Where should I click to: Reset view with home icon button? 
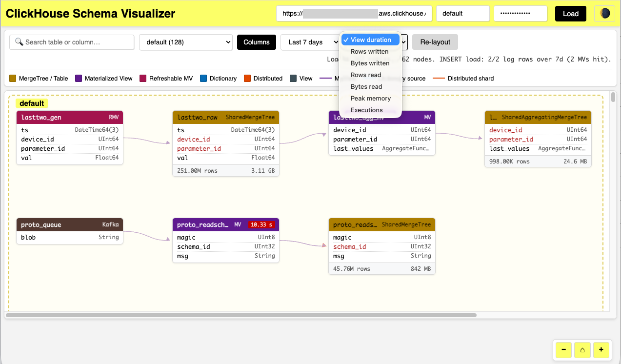(x=582, y=350)
